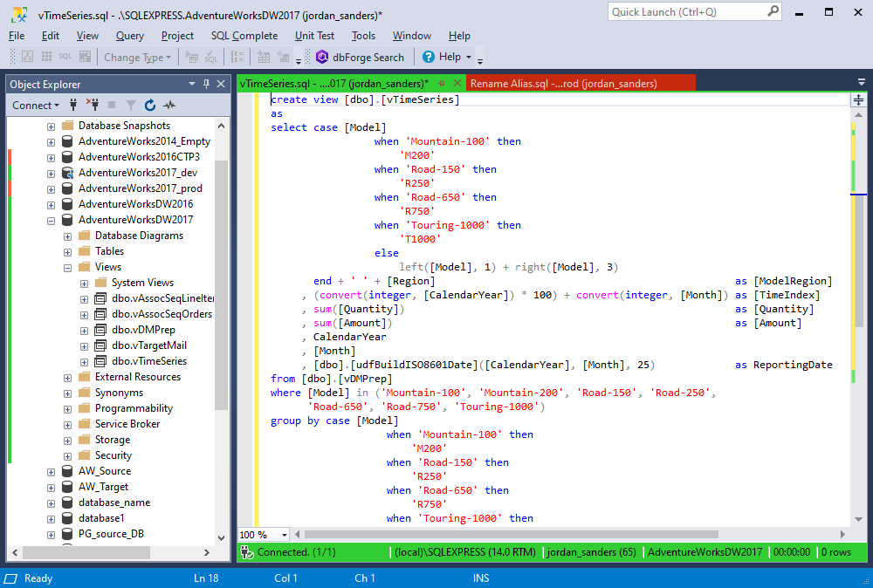
Task: Select the dbo.vTimeSeries view in the tree
Action: click(149, 361)
